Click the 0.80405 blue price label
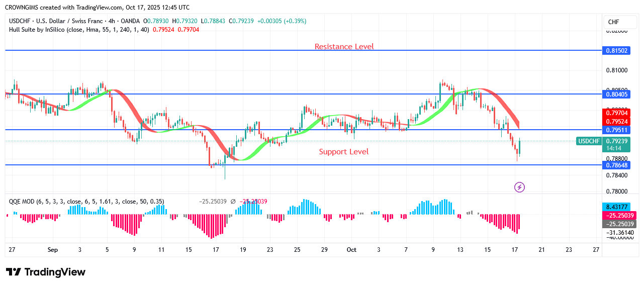 [x=616, y=94]
